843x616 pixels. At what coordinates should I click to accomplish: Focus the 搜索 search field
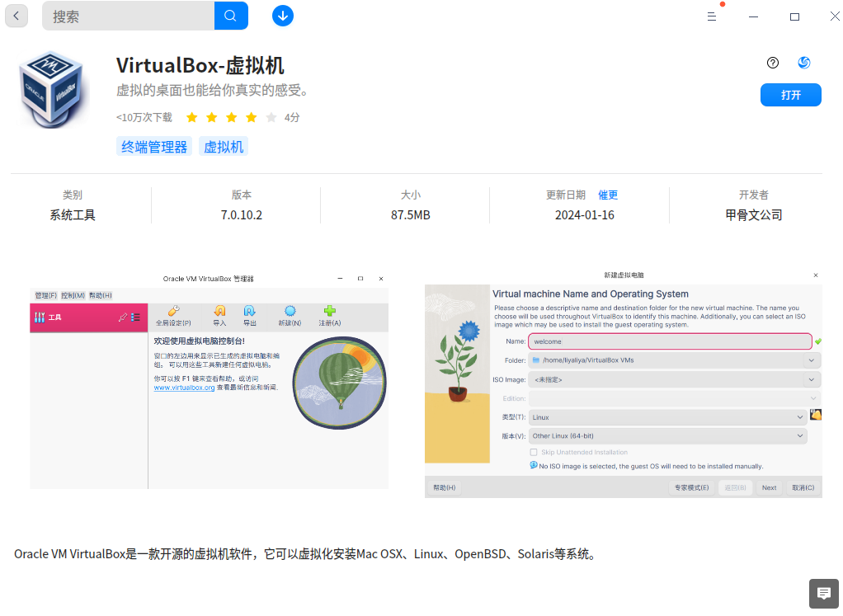(x=128, y=16)
